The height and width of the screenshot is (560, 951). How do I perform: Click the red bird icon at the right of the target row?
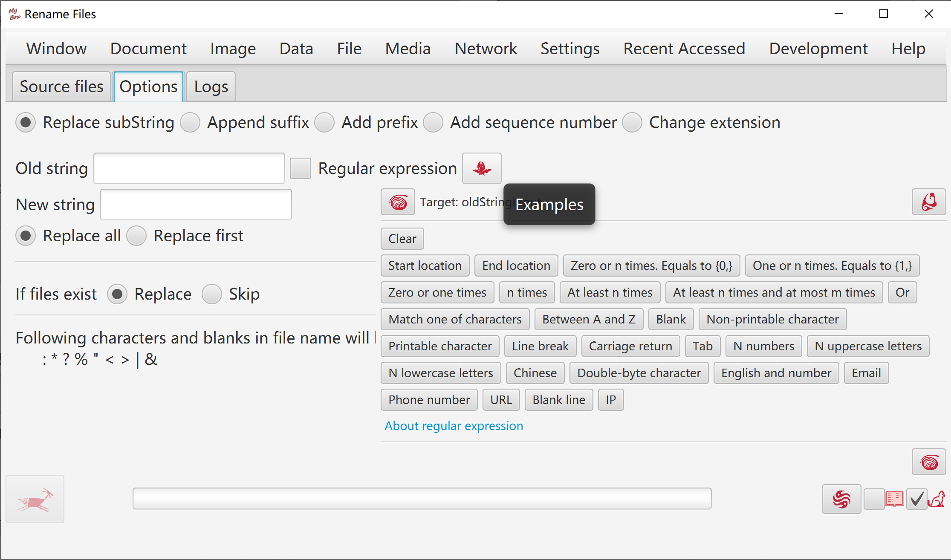click(x=929, y=202)
